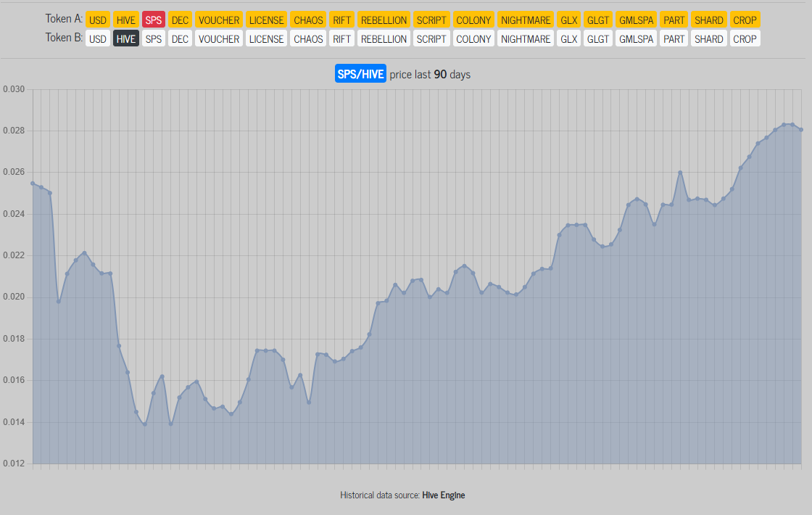Click the last data point on the chart
This screenshot has width=812, height=515.
coord(801,130)
